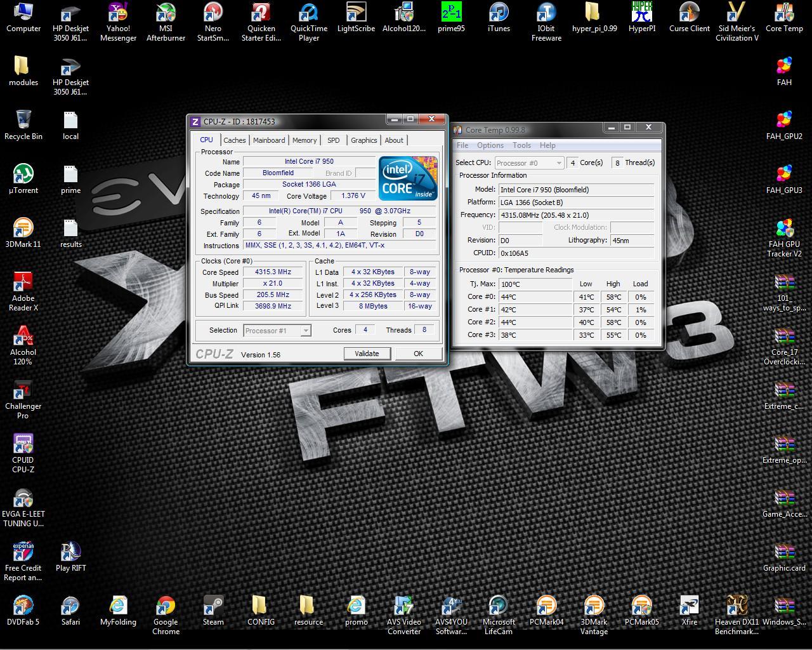This screenshot has width=812, height=650.
Task: Click Core Temp Frequency field
Action: pyautogui.click(x=576, y=215)
